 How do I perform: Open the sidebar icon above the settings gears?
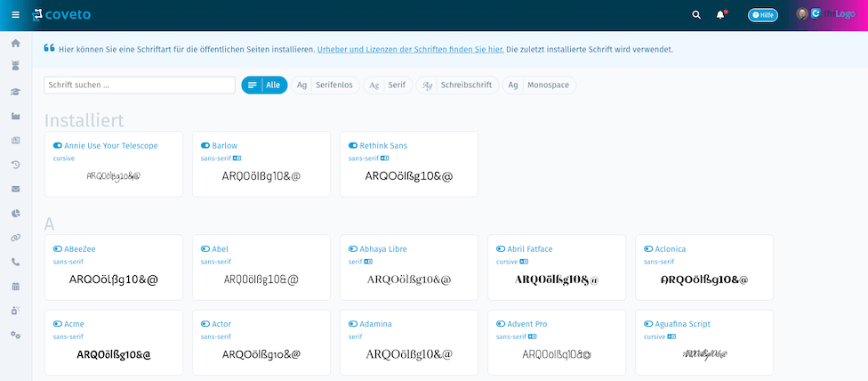click(15, 311)
